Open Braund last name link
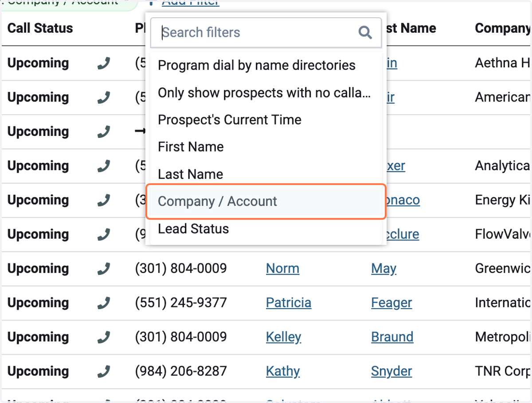Image resolution: width=532 pixels, height=403 pixels. pos(392,337)
